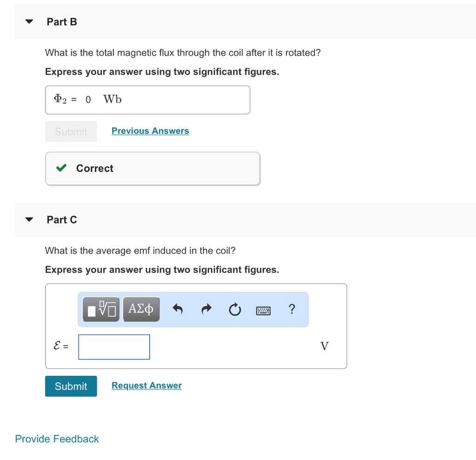Click the redo arrow in equation toolbar
Screen dimensions: 476x460
pyautogui.click(x=206, y=309)
